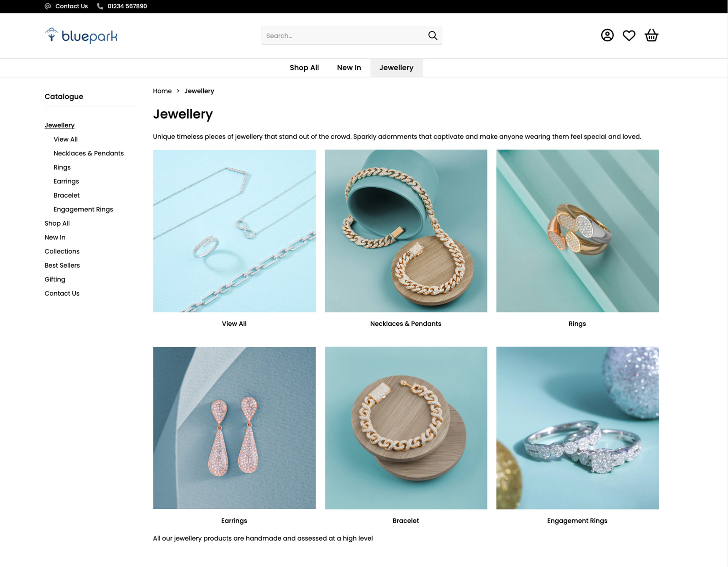Screen dimensions: 728x567
Task: Open New In in the sidebar
Action: tap(55, 237)
